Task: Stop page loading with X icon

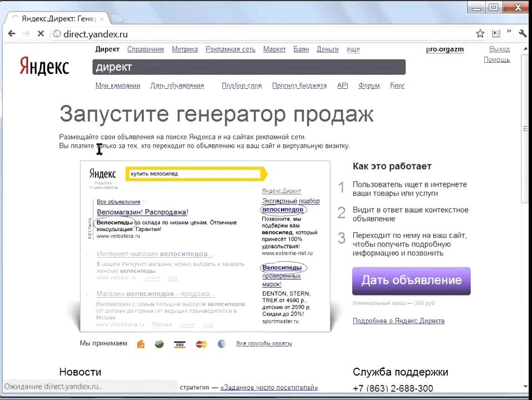Action: (41, 34)
